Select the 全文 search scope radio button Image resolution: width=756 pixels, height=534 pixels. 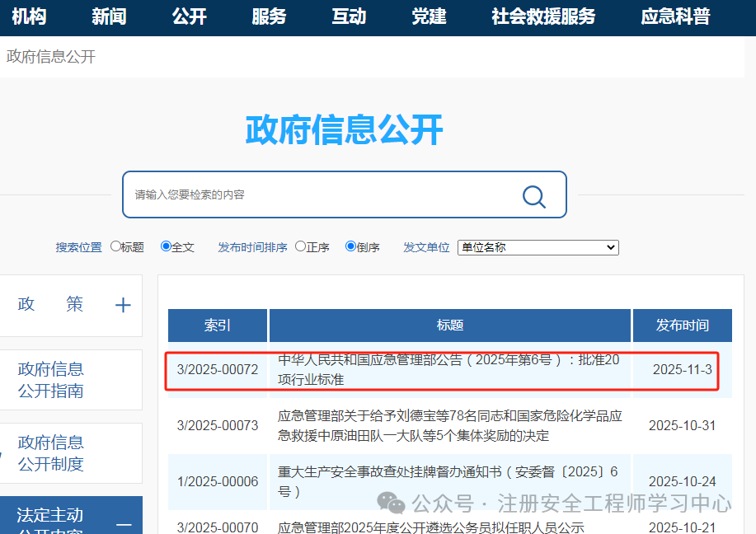[165, 246]
